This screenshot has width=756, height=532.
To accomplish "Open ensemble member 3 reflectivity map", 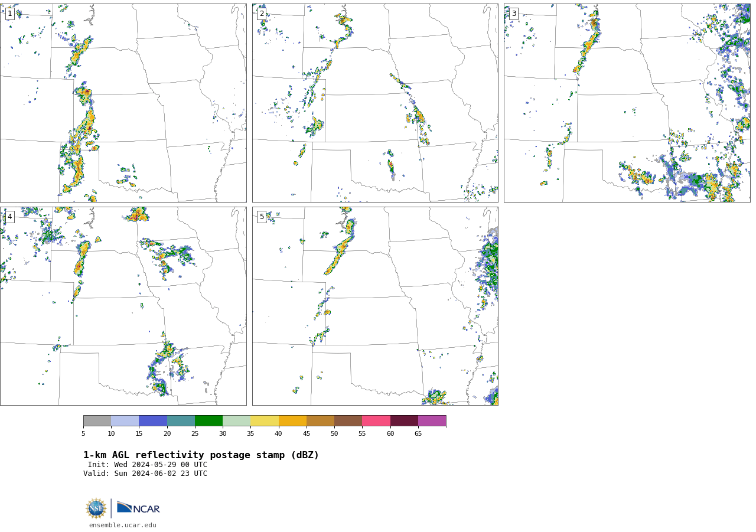I will coord(627,103).
